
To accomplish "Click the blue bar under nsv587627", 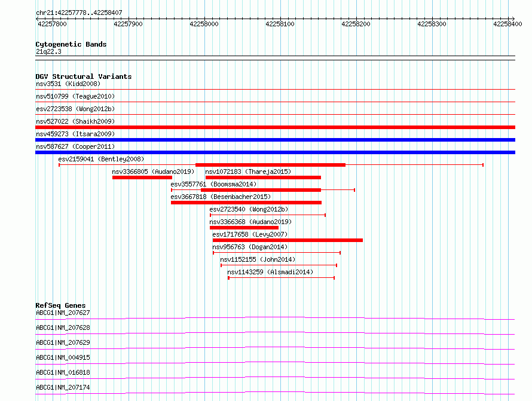I will pos(275,152).
